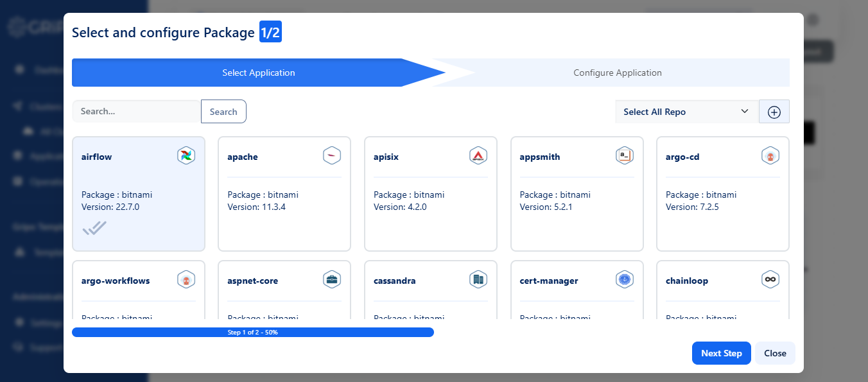Image resolution: width=868 pixels, height=382 pixels.
Task: Switch to the Select Application step
Action: [259, 73]
